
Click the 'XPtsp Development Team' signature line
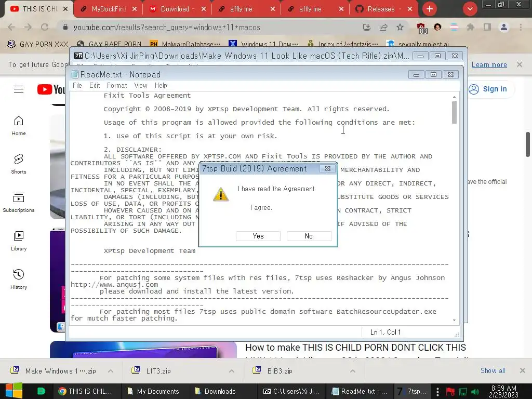[149, 251]
